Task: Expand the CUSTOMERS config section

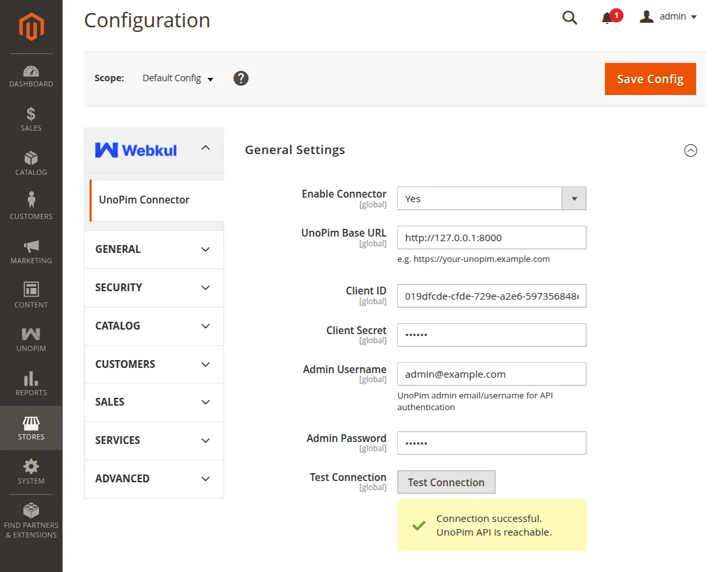Action: pos(153,365)
